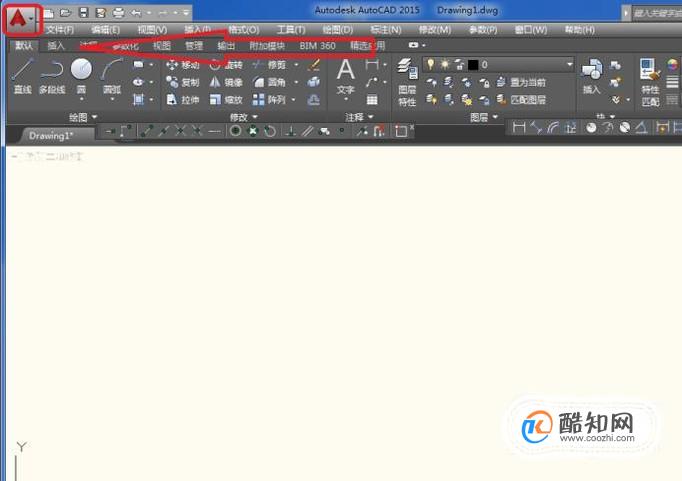Open the 修改(M) menu
Image resolution: width=682 pixels, height=481 pixels.
tap(435, 30)
